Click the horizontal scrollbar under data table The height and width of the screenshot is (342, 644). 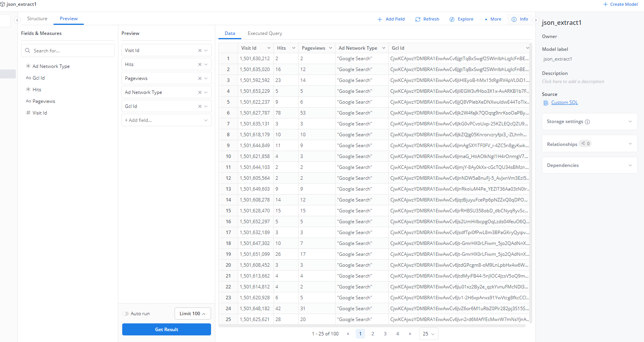point(372,326)
